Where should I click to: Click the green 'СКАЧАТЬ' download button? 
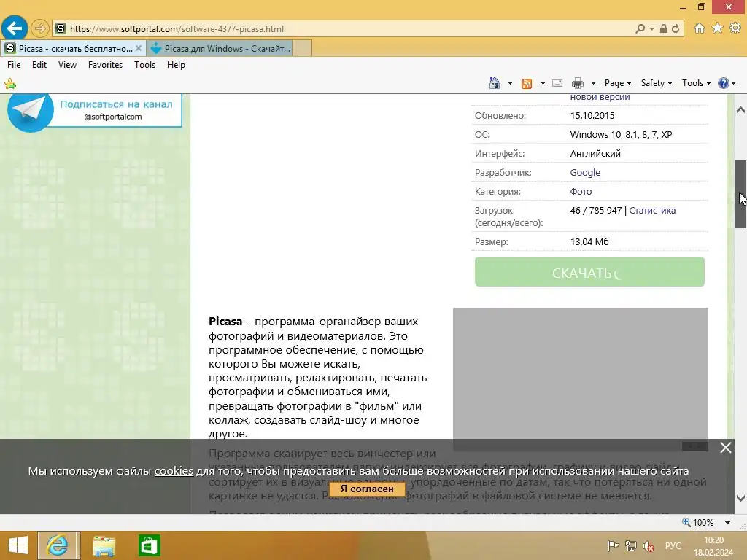tap(589, 272)
